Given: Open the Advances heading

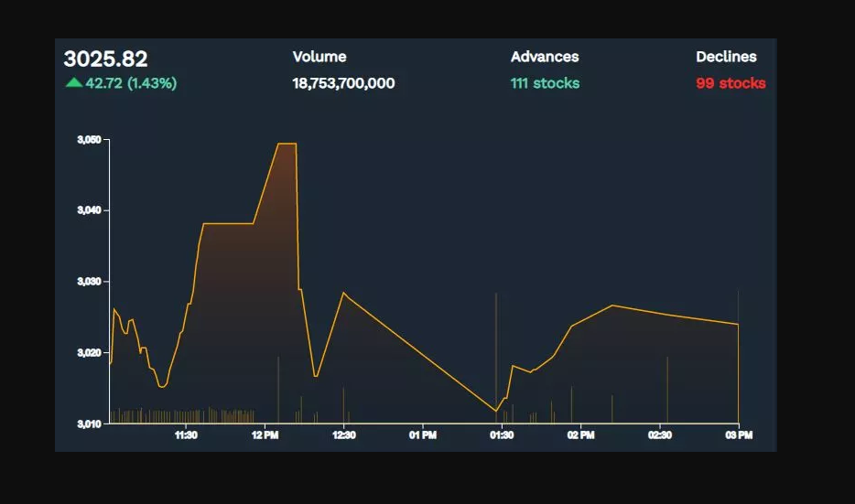Looking at the screenshot, I should (x=545, y=57).
